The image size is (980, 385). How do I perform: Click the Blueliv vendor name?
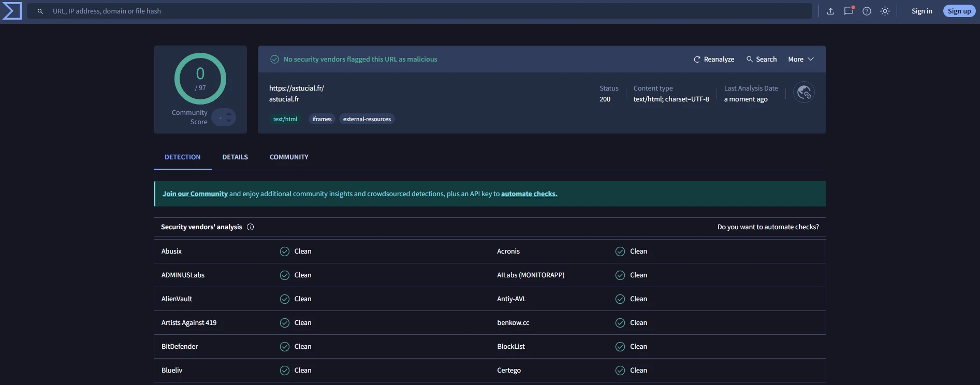pyautogui.click(x=172, y=371)
